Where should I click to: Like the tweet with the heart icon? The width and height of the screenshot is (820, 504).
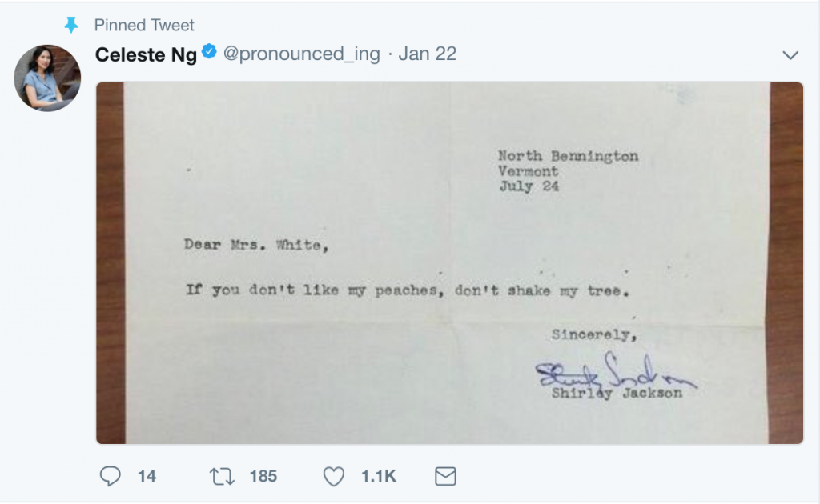click(333, 477)
